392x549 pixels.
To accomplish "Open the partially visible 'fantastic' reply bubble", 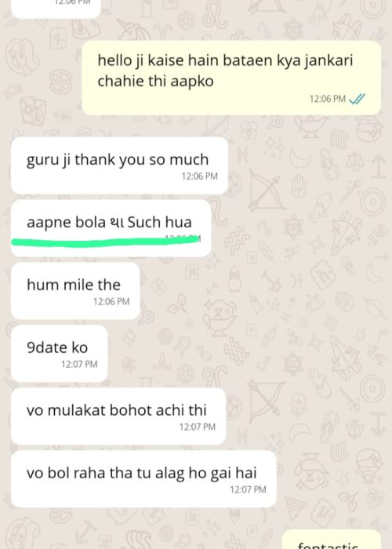I will (x=332, y=540).
